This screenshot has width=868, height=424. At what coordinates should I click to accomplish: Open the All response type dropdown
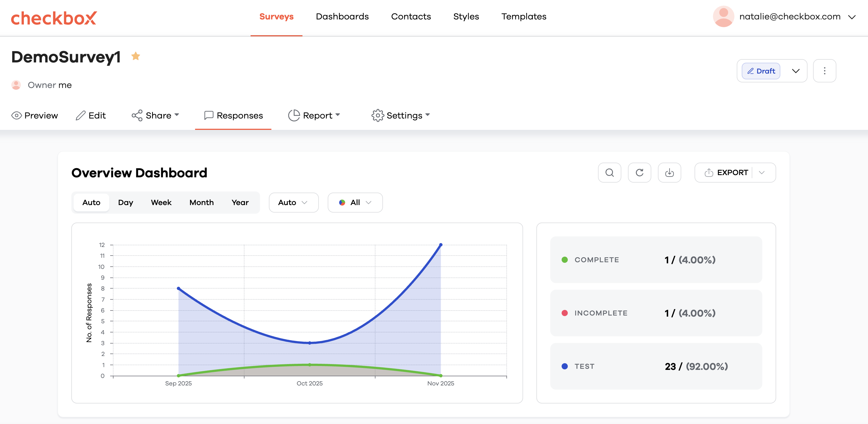click(x=355, y=203)
